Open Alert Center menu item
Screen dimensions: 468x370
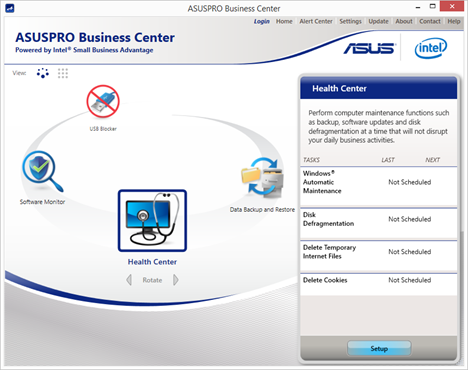click(316, 21)
